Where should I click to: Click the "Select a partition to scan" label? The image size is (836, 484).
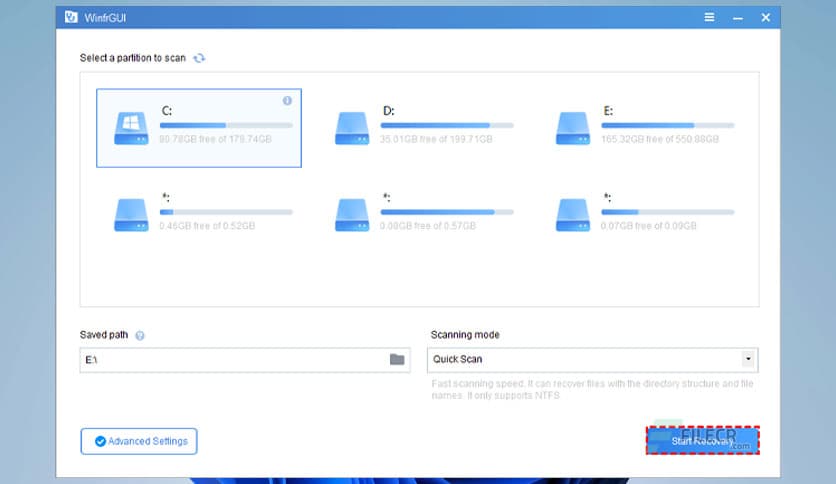click(133, 58)
